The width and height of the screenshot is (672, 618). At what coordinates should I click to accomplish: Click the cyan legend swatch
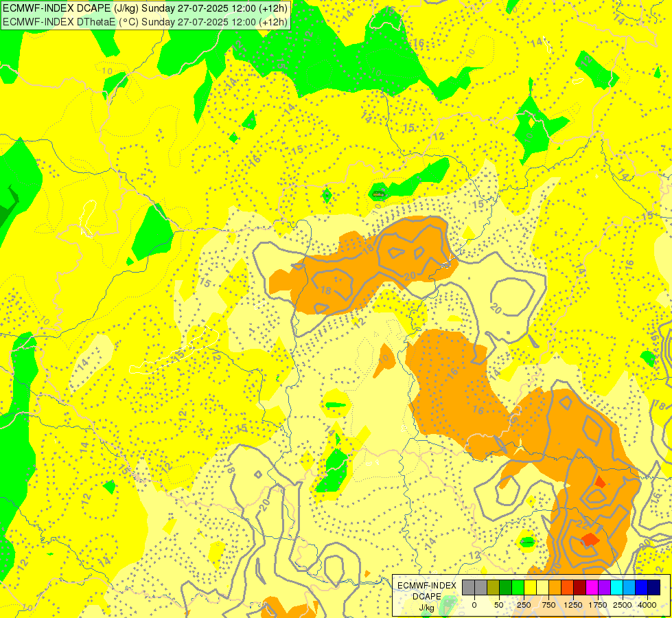pos(616,588)
